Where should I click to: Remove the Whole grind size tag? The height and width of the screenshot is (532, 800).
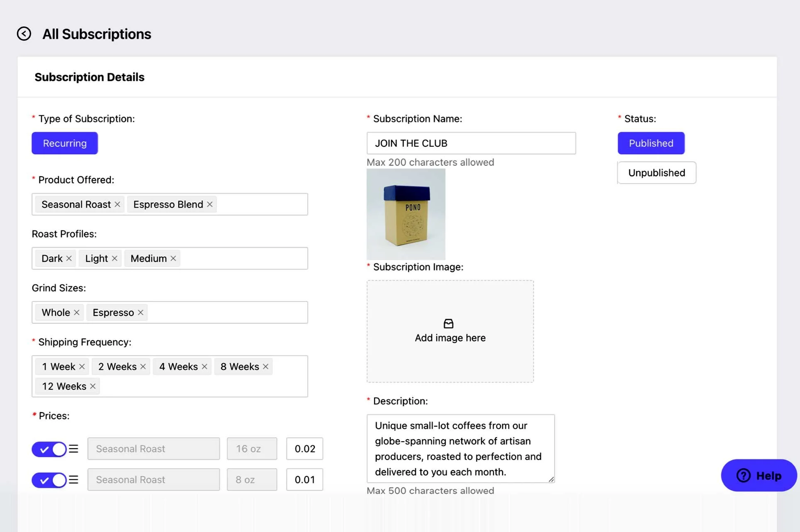(x=77, y=313)
